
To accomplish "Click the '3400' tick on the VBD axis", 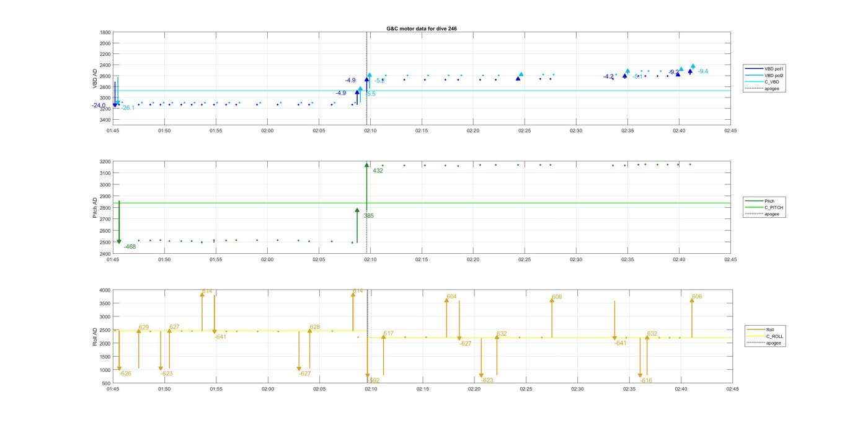I will tap(105, 120).
